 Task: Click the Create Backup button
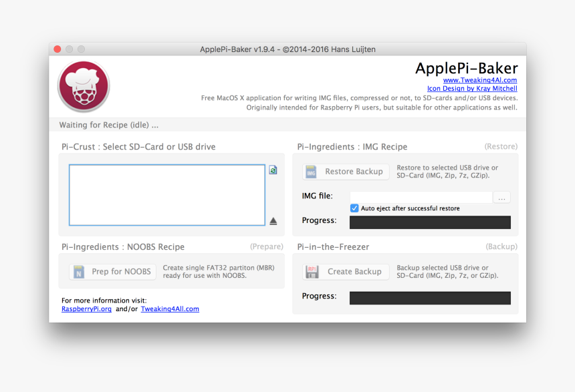(x=346, y=272)
